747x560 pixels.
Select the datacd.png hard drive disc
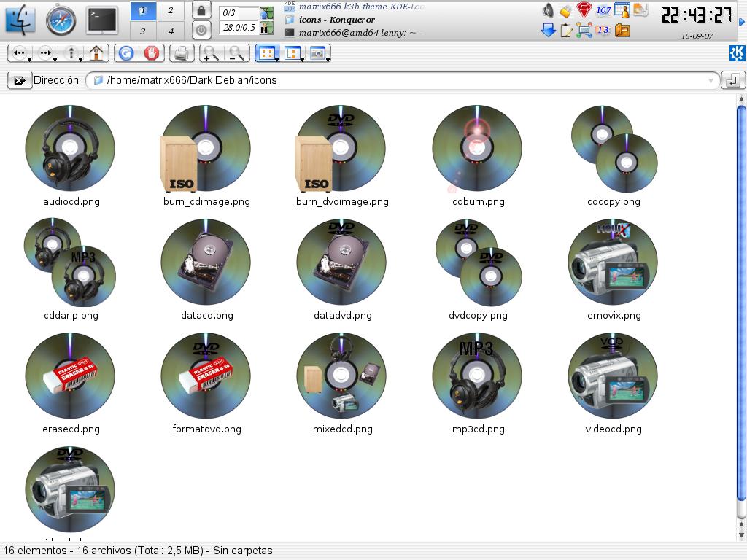[x=206, y=262]
